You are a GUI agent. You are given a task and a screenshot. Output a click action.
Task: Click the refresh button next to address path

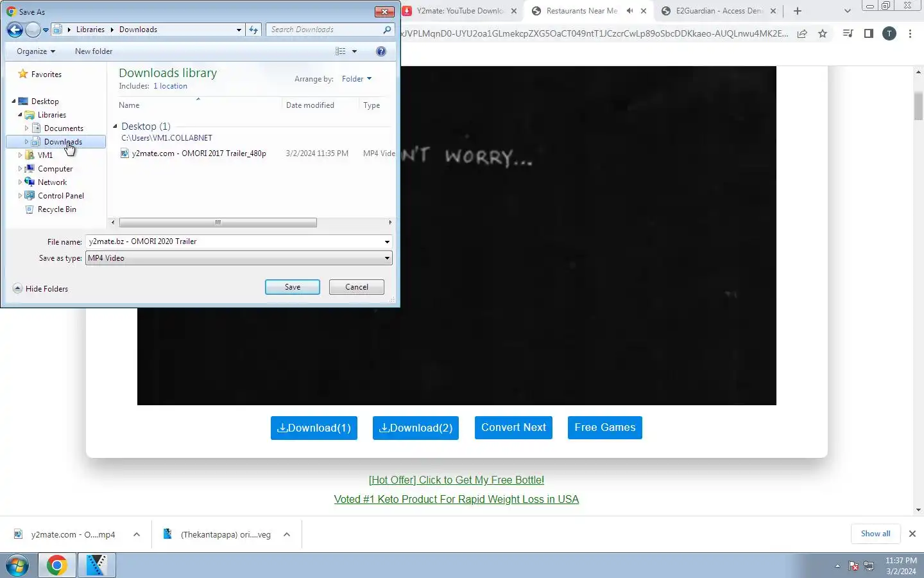253,30
